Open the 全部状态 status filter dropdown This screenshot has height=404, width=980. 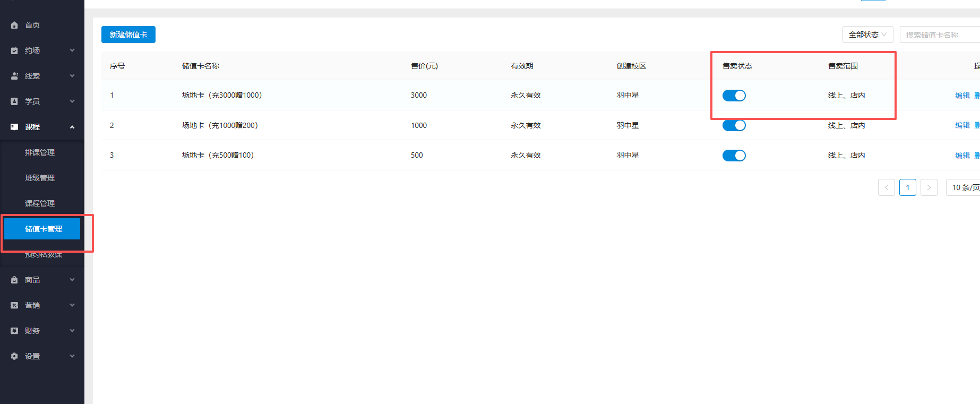tap(867, 35)
